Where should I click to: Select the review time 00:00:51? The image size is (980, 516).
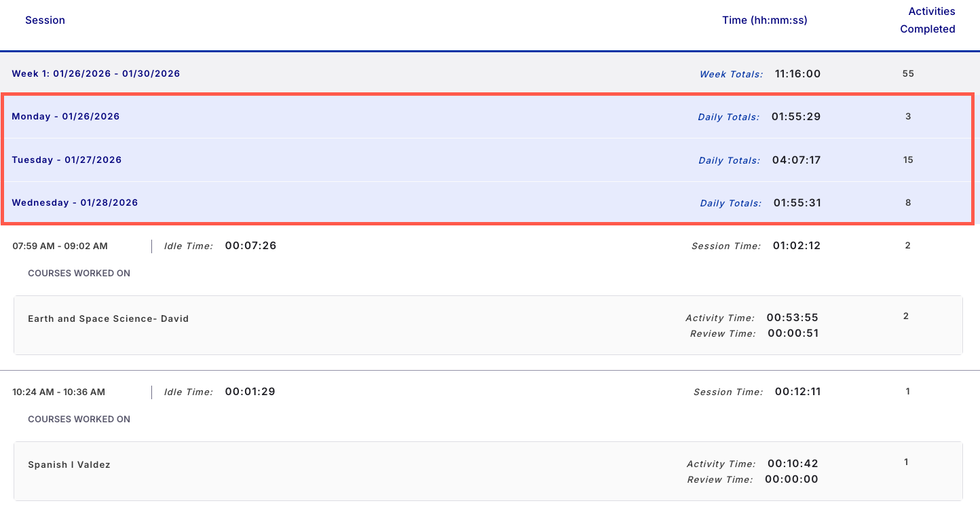click(x=793, y=333)
